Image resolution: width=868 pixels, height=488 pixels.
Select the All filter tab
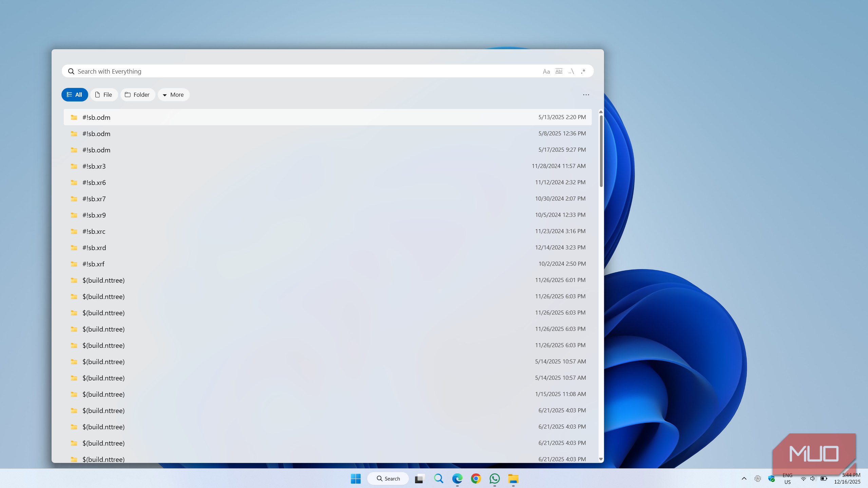[75, 95]
